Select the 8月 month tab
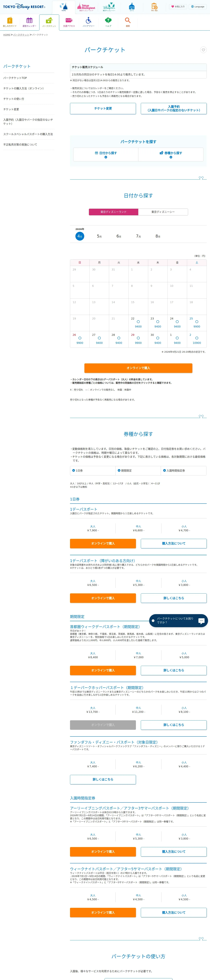 click(158, 236)
